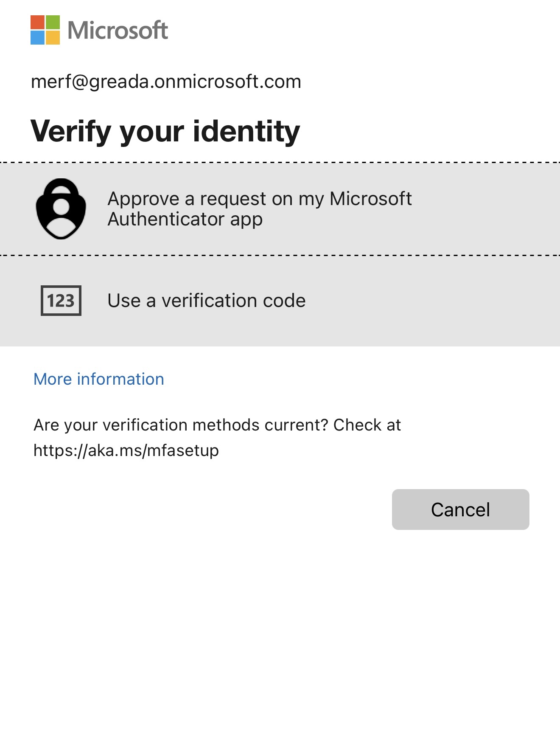Click the https://aka.ms/mfasetup text
This screenshot has height=732, width=560.
126,450
